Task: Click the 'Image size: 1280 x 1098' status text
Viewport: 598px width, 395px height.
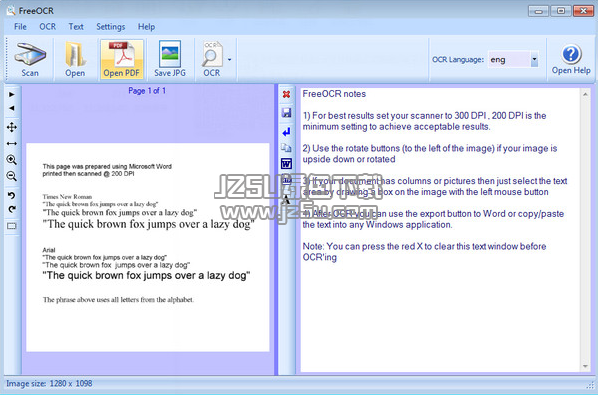Action: coord(49,384)
